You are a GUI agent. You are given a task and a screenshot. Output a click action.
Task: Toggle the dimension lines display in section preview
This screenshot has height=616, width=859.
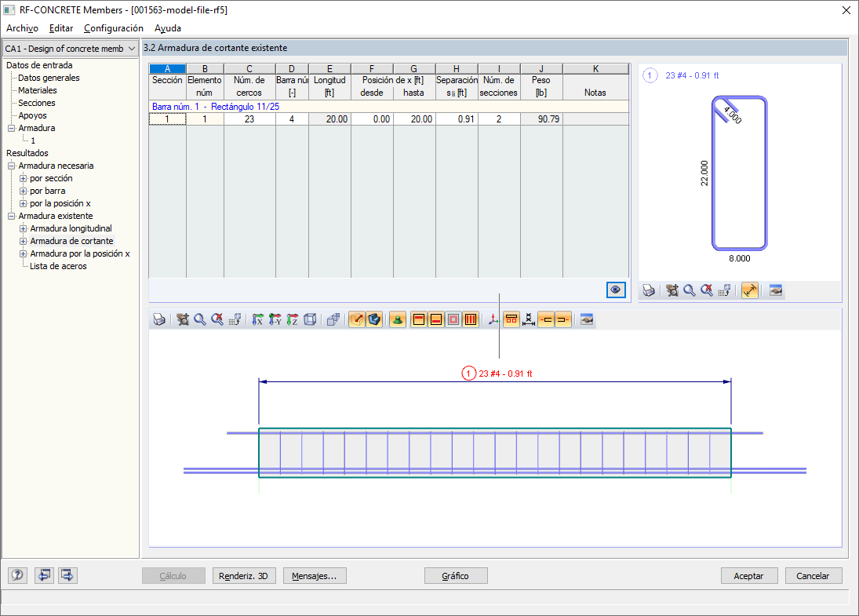pyautogui.click(x=750, y=290)
